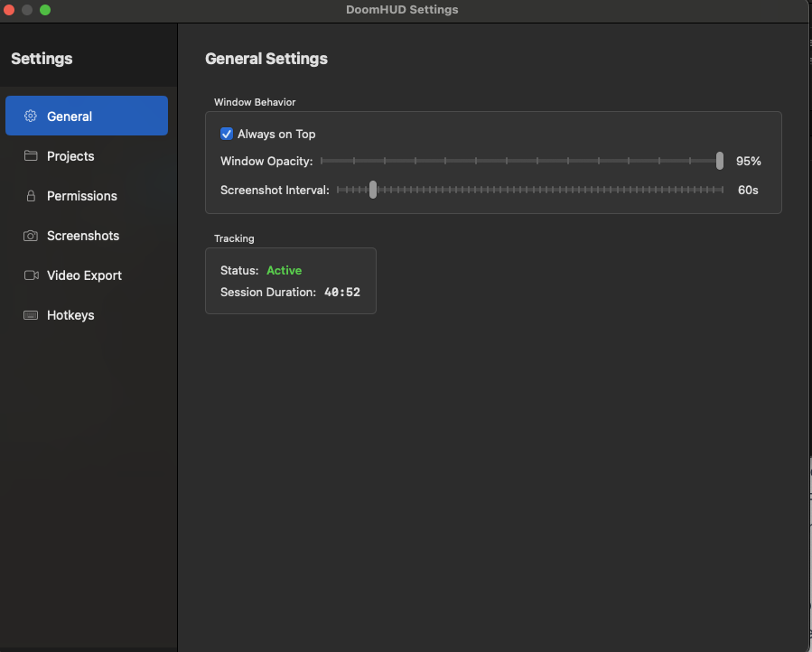Viewport: 812px width, 652px height.
Task: Click the 40:52 session duration value
Action: (x=341, y=292)
